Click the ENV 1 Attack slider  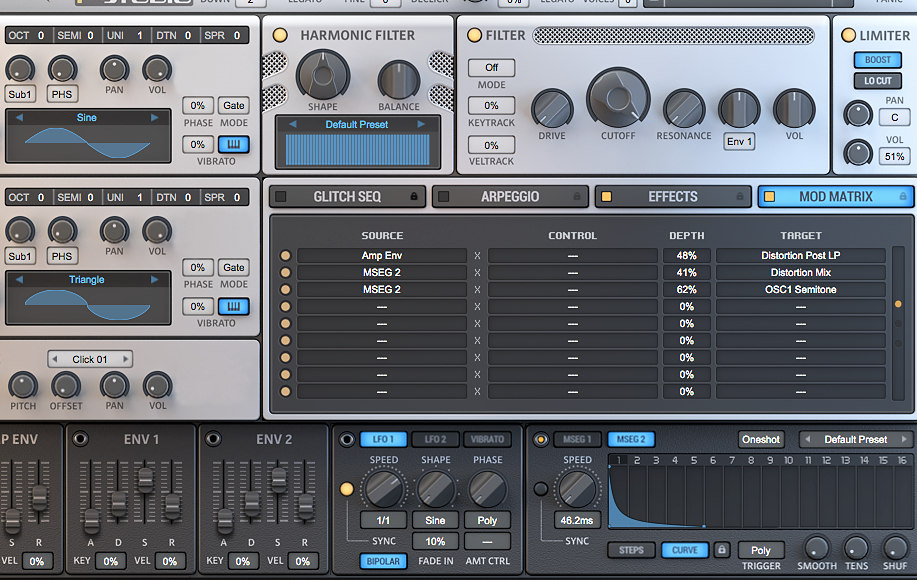coord(91,520)
